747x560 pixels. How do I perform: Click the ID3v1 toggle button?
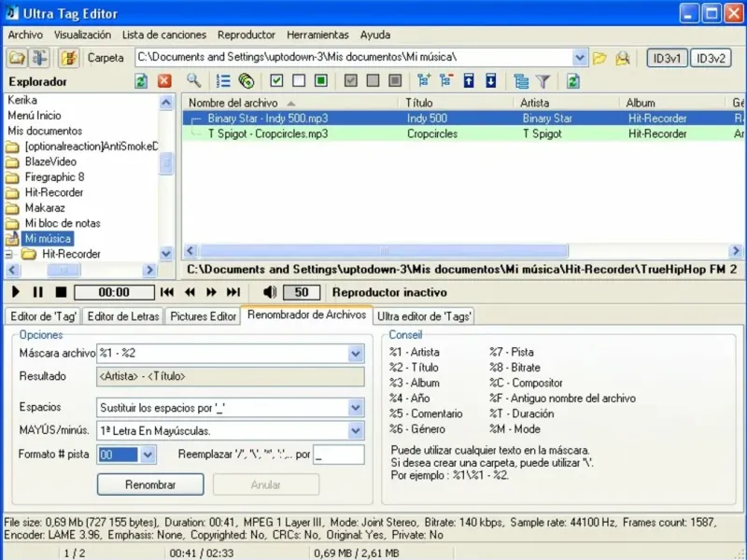[x=668, y=58]
